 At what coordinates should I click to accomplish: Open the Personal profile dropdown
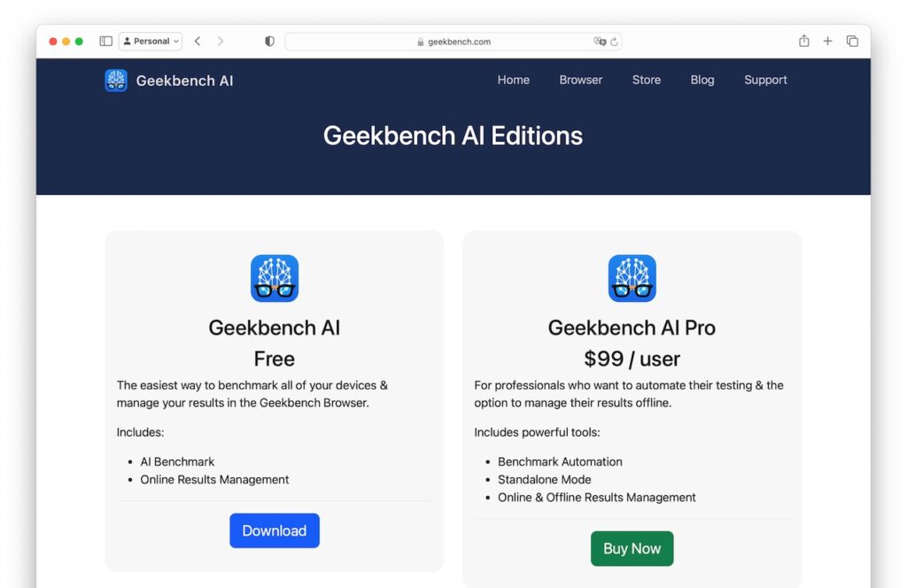150,41
